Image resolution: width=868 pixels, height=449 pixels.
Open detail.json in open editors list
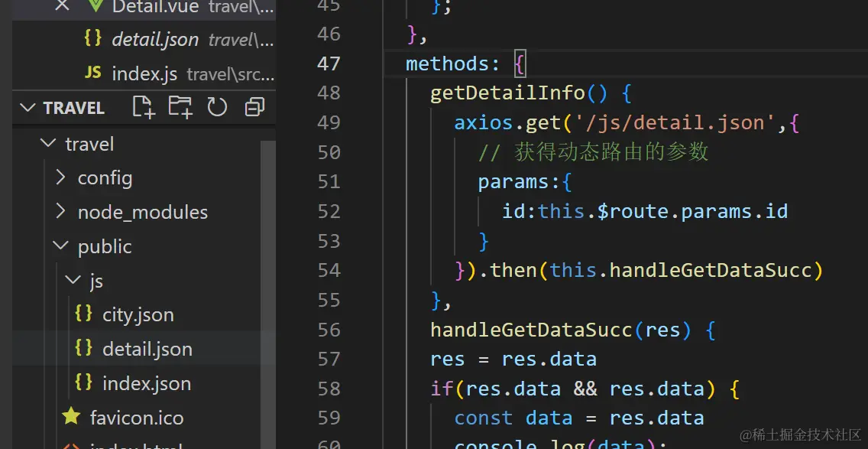tap(155, 39)
